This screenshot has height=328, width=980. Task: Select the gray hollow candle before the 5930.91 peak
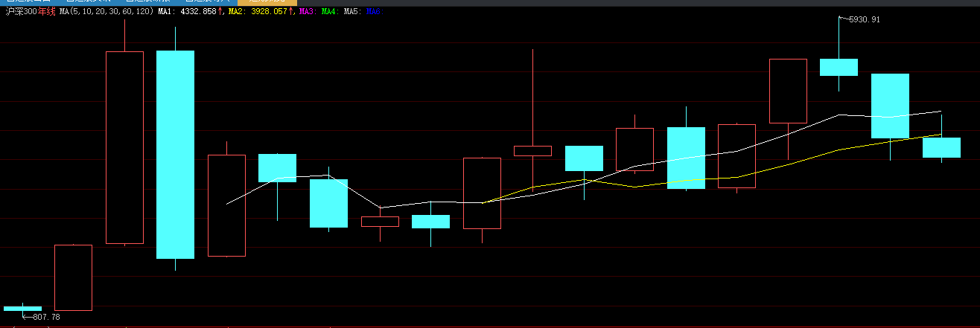pyautogui.click(x=788, y=91)
